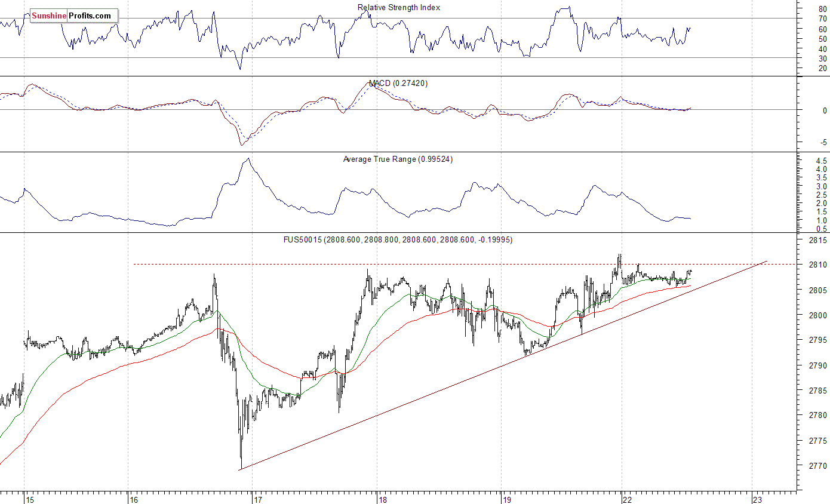Click the RSI 70 axis value

click(822, 19)
